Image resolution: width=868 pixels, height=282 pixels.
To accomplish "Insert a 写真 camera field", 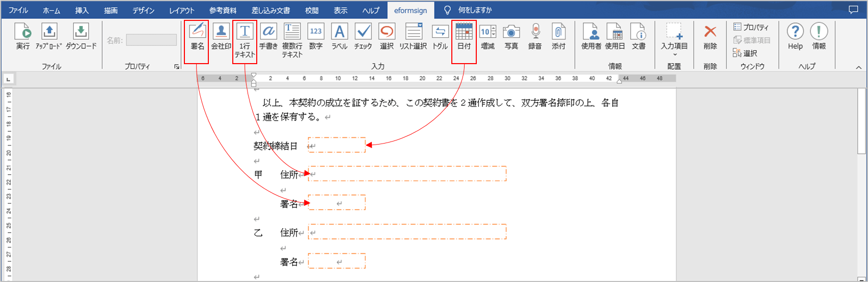I will click(511, 36).
